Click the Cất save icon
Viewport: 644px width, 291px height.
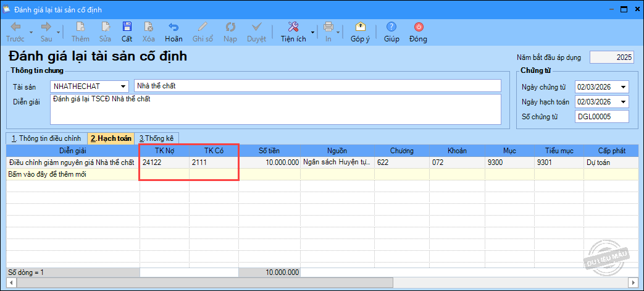point(127,27)
